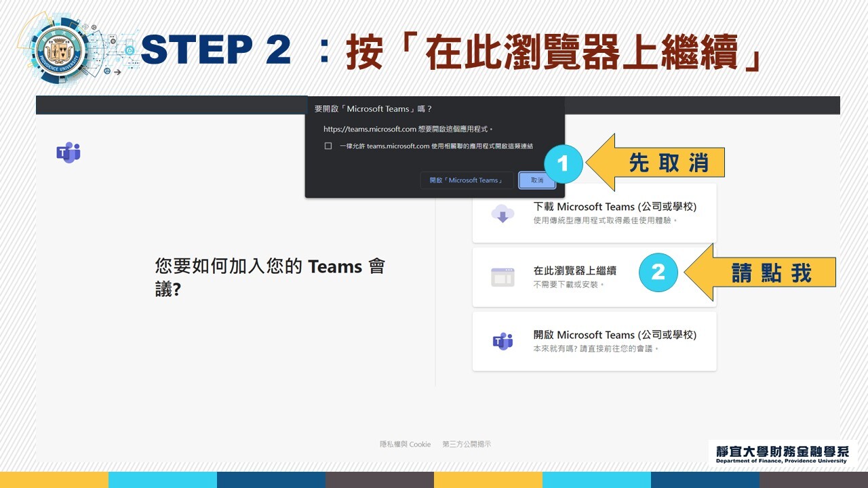Viewport: 868px width, 488px height.
Task: Choose 下載 Microsoft Teams (公司或學校)
Action: coord(594,213)
